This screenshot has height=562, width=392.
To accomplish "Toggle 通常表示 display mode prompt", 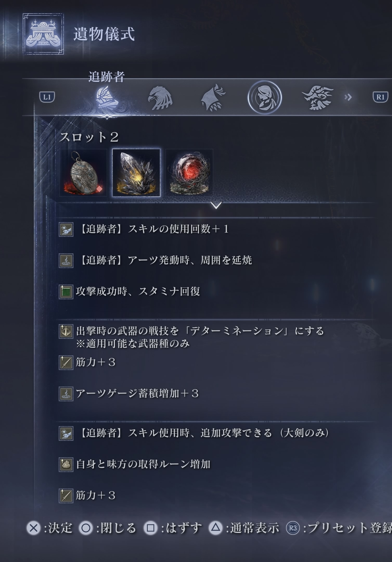I will [x=244, y=528].
